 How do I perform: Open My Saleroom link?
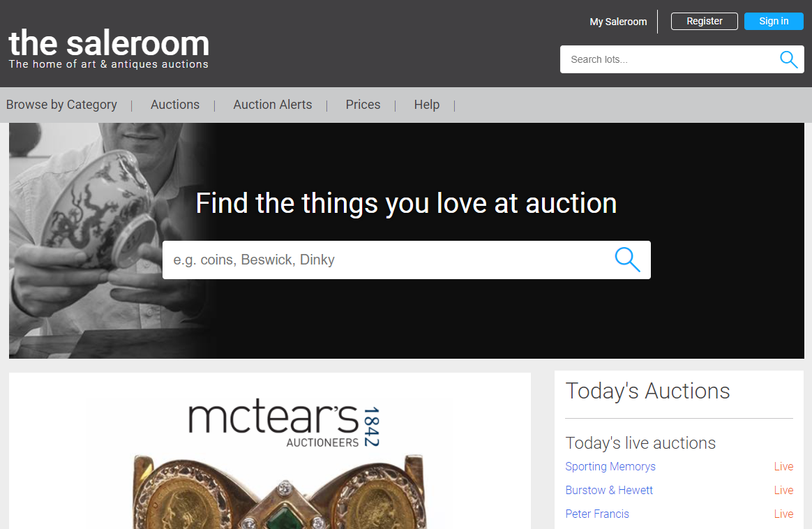[618, 22]
